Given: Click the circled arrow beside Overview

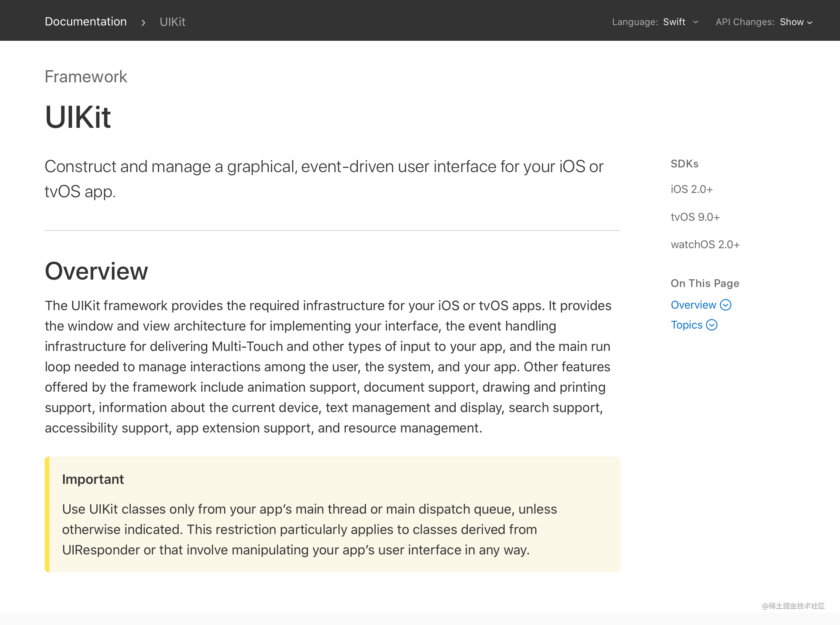Looking at the screenshot, I should pyautogui.click(x=726, y=305).
